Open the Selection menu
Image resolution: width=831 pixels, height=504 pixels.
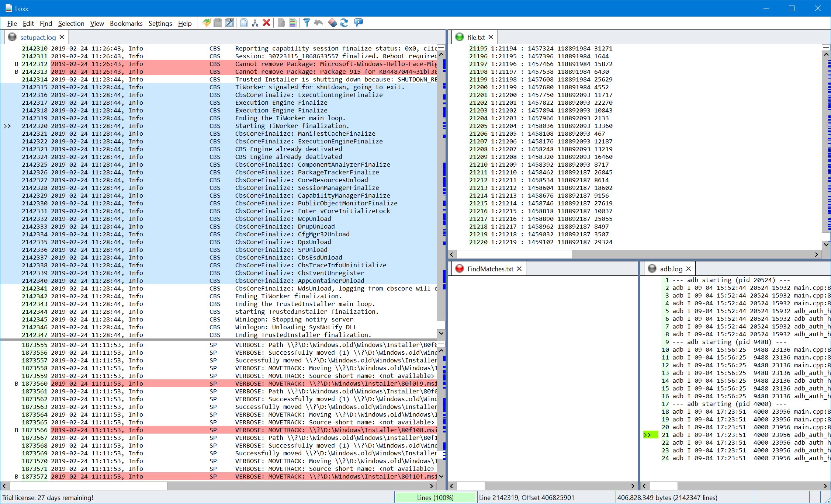coord(71,23)
